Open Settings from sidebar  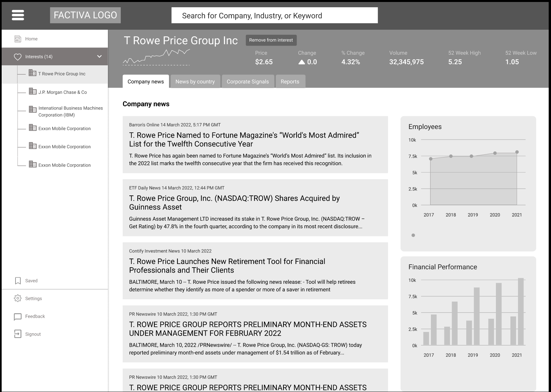[55, 299]
